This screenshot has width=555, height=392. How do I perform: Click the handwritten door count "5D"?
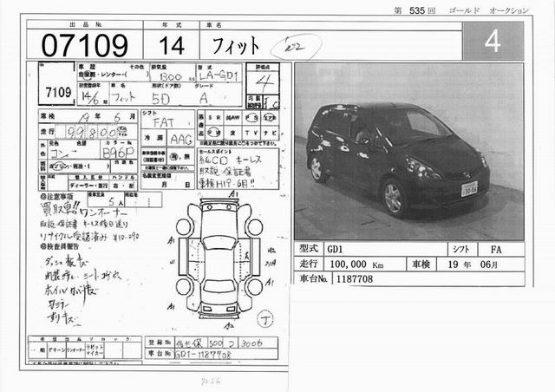(160, 99)
